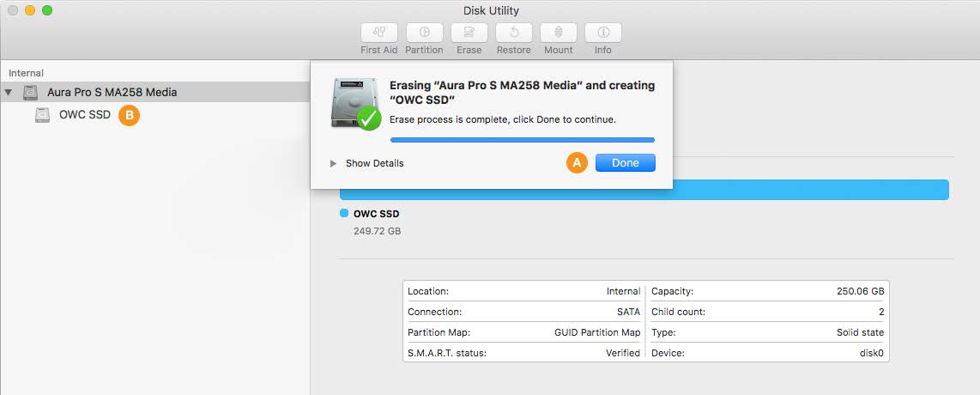
Task: Click the GUID Partition Map value
Action: pyautogui.click(x=597, y=332)
